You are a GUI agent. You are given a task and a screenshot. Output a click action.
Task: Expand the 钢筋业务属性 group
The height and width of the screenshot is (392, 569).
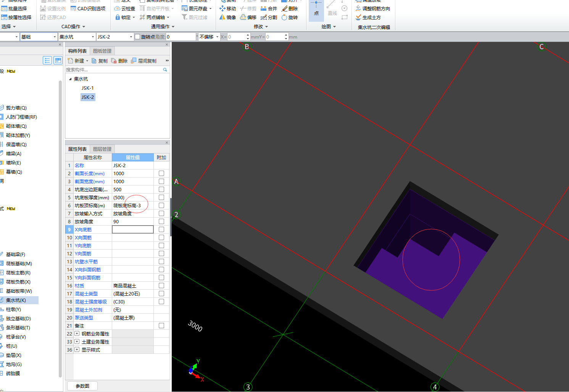coord(77,334)
